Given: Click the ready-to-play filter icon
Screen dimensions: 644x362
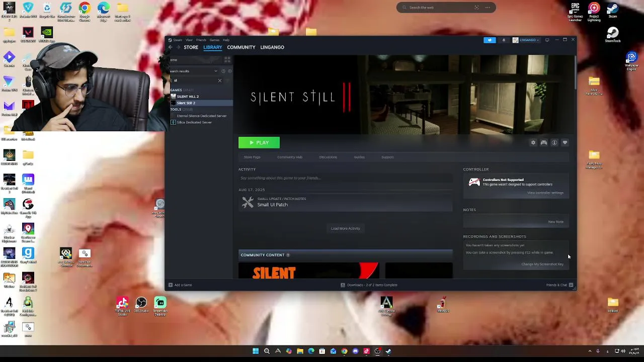Looking at the screenshot, I should pos(230,71).
